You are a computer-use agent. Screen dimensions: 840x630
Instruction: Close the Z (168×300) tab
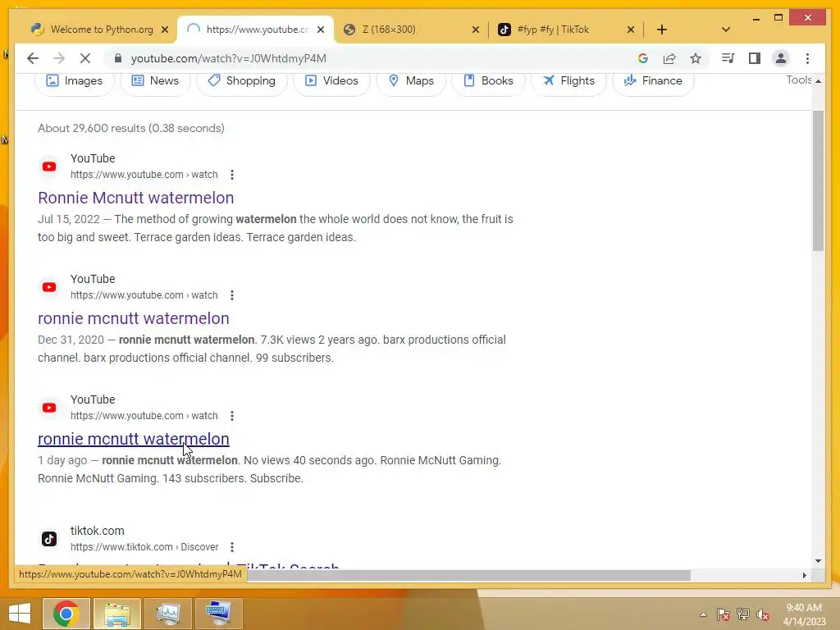[x=475, y=30]
